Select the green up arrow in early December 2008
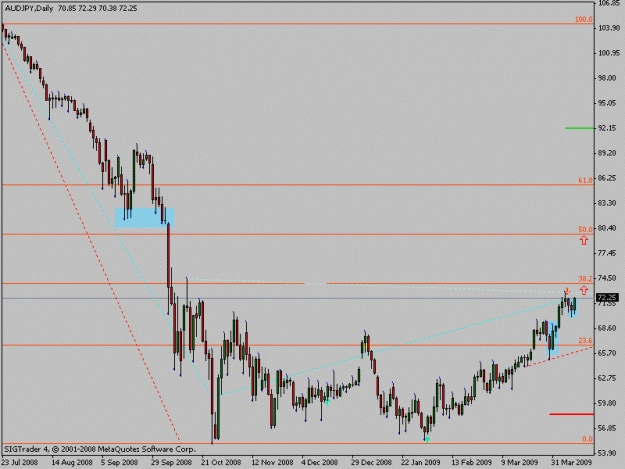Image resolution: width=625 pixels, height=469 pixels. (x=327, y=402)
